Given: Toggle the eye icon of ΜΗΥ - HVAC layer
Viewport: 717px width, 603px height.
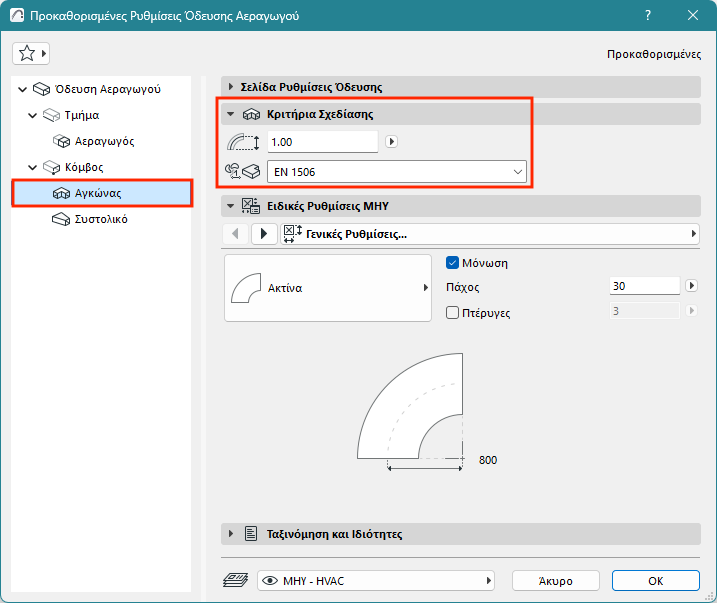Looking at the screenshot, I should click(270, 581).
